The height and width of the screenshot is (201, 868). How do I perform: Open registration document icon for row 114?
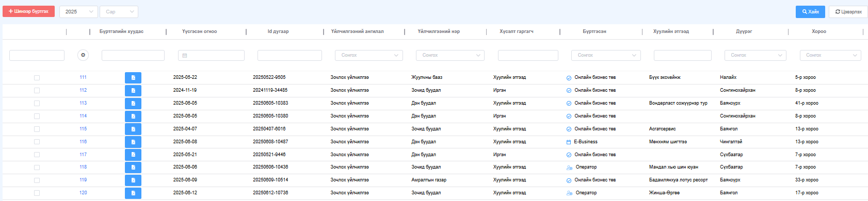[x=133, y=116]
